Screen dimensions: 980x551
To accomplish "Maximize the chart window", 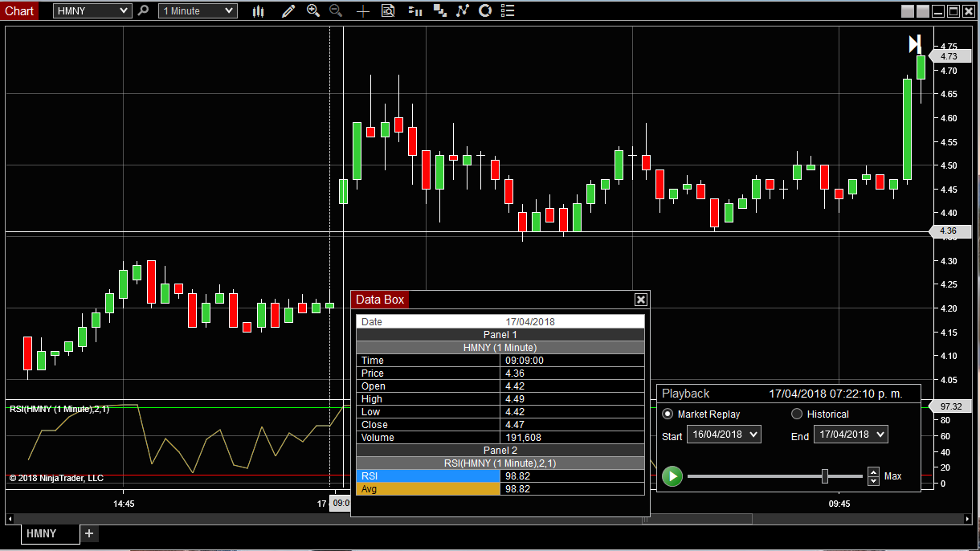I will point(953,11).
